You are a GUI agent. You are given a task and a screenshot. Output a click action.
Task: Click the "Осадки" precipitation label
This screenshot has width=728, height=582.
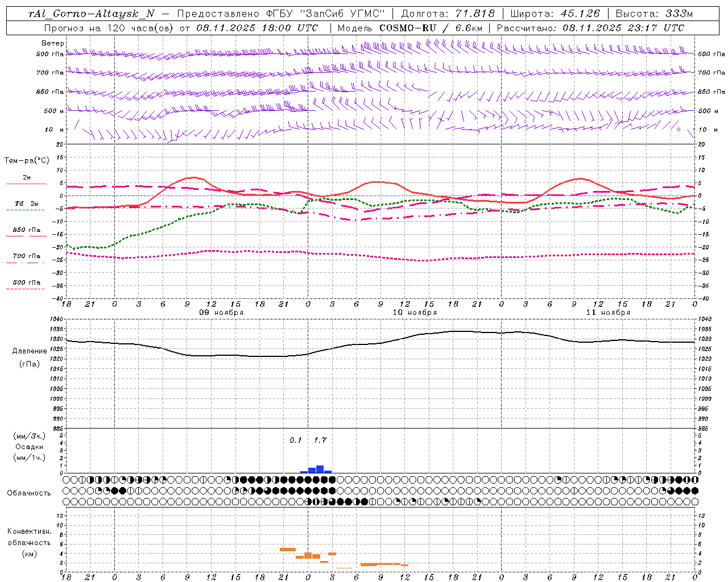pos(29,447)
